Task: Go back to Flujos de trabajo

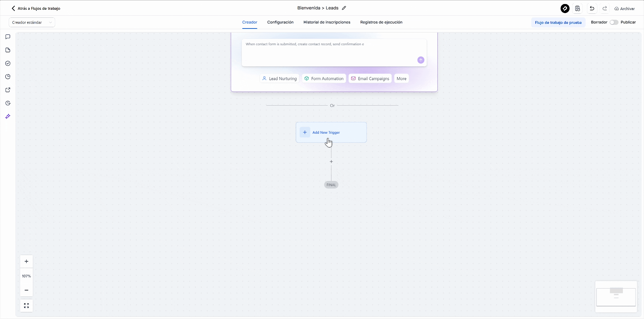Action: (36, 8)
